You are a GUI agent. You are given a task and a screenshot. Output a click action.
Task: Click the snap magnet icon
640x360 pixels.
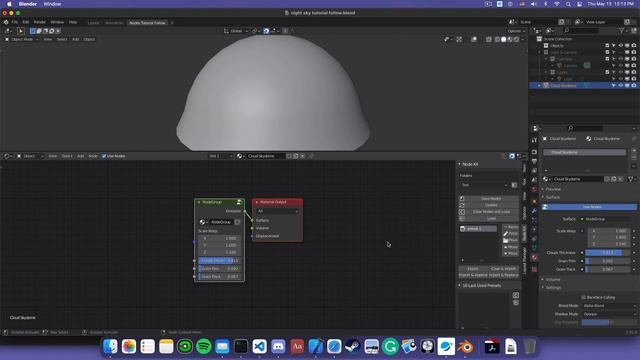(x=266, y=31)
